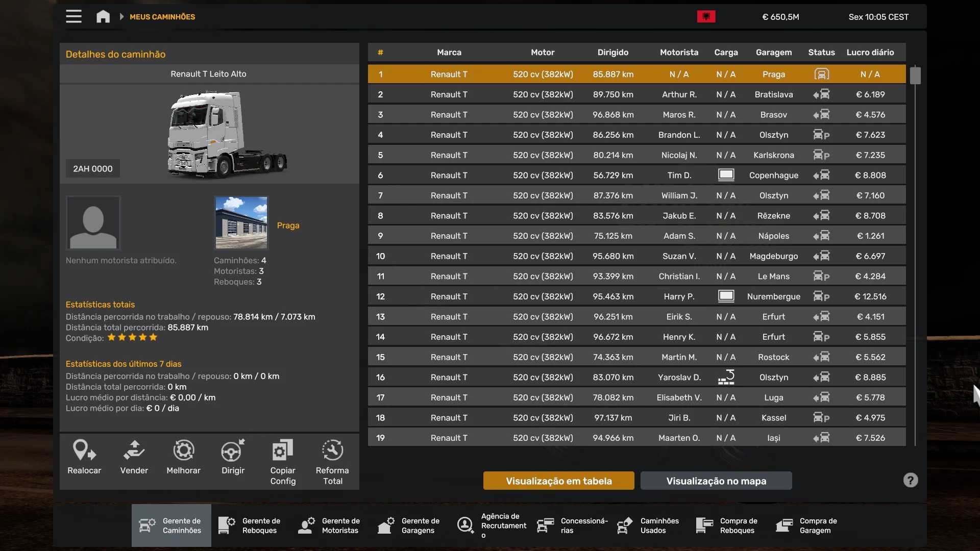980x551 pixels.
Task: Go to the home screen icon
Action: point(103,17)
